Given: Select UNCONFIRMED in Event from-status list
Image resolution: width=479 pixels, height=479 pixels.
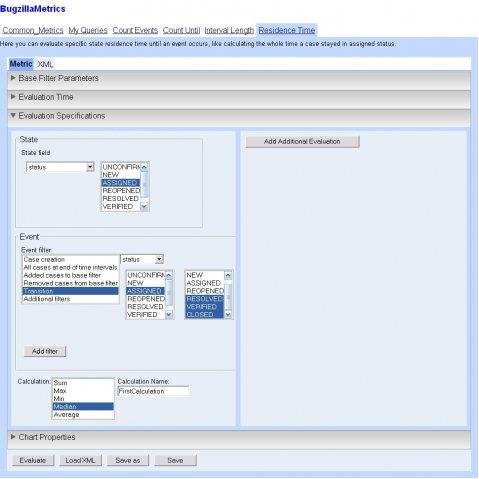Looking at the screenshot, I should (146, 275).
